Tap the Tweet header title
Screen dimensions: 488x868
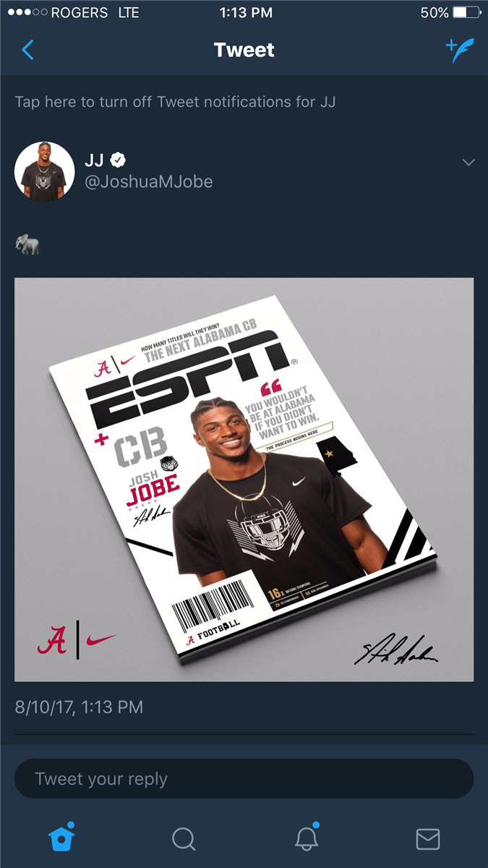(x=244, y=50)
